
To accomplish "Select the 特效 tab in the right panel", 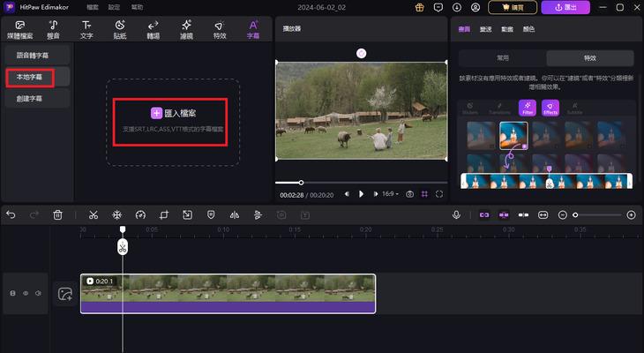I will pyautogui.click(x=589, y=58).
